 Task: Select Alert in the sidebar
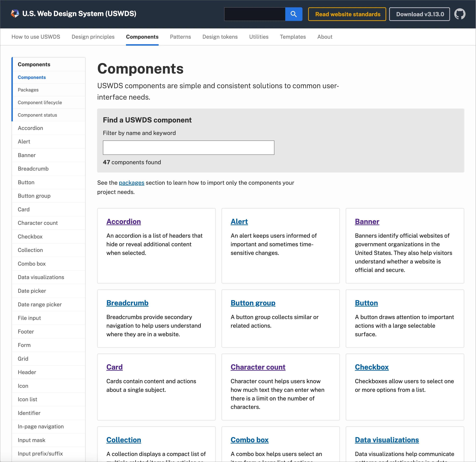coord(49,141)
